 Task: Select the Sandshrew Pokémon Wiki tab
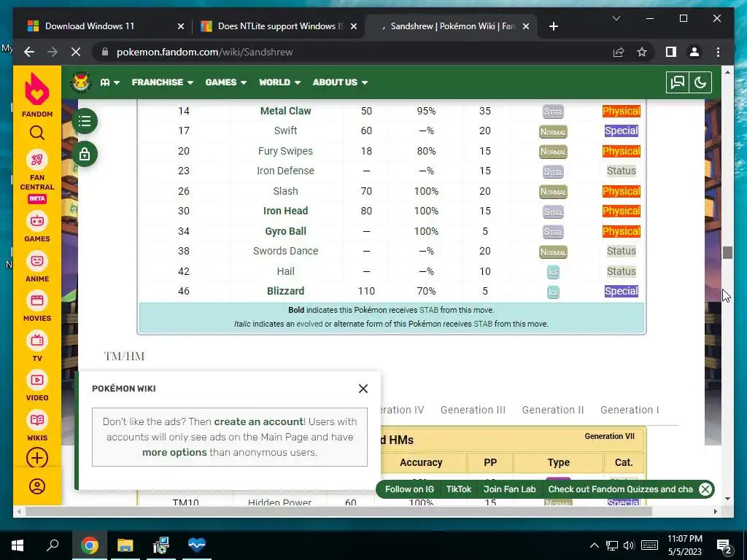click(450, 26)
